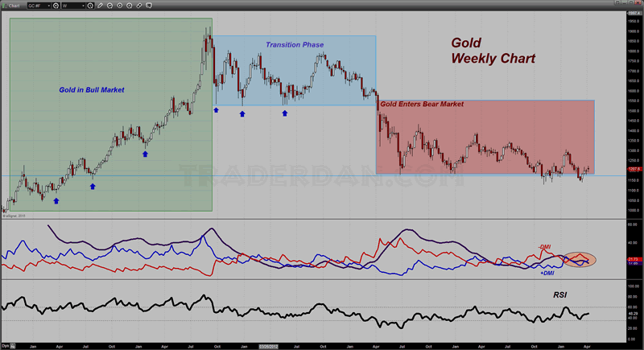Click the Gold Enters Bear Market annotation
This screenshot has width=644, height=350.
click(x=422, y=105)
